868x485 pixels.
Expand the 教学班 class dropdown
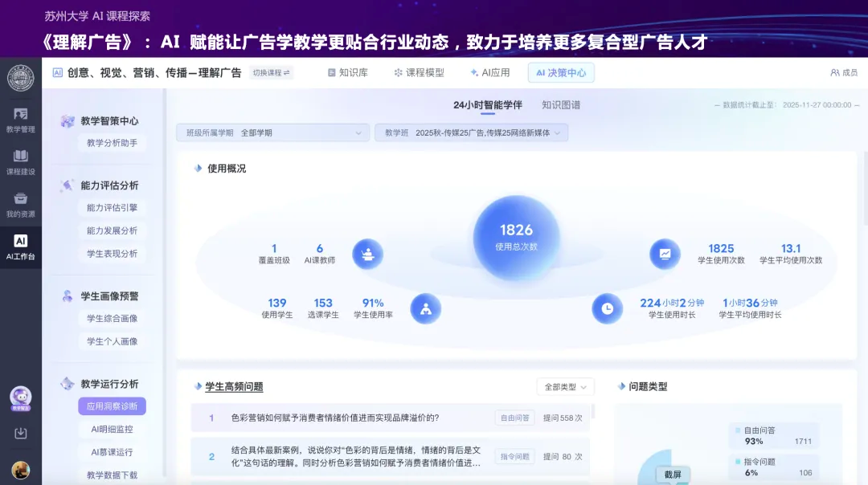coord(471,133)
